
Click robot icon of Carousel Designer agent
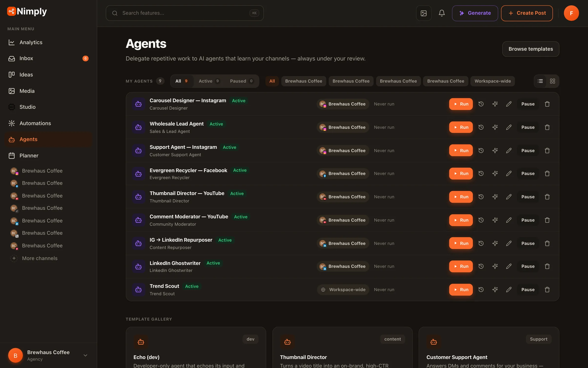coord(138,104)
